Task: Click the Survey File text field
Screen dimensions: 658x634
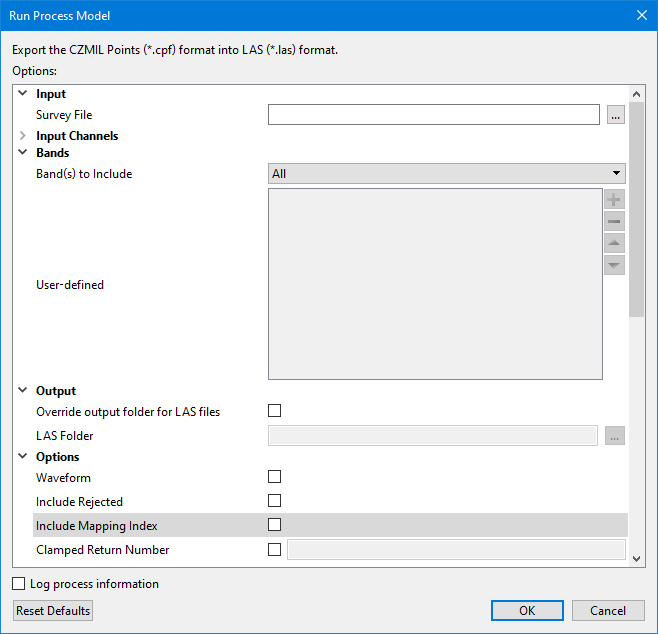Action: [x=433, y=115]
